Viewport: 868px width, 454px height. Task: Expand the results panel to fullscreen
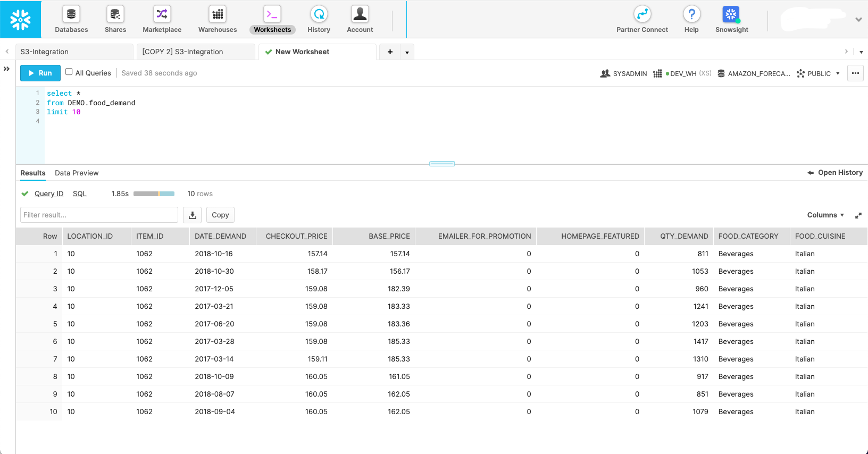pyautogui.click(x=858, y=215)
